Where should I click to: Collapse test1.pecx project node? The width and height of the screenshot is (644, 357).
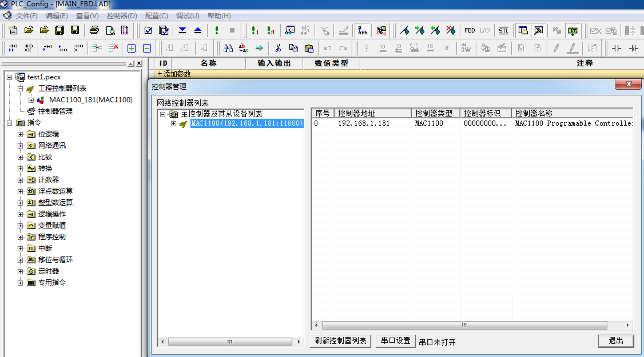(x=9, y=77)
